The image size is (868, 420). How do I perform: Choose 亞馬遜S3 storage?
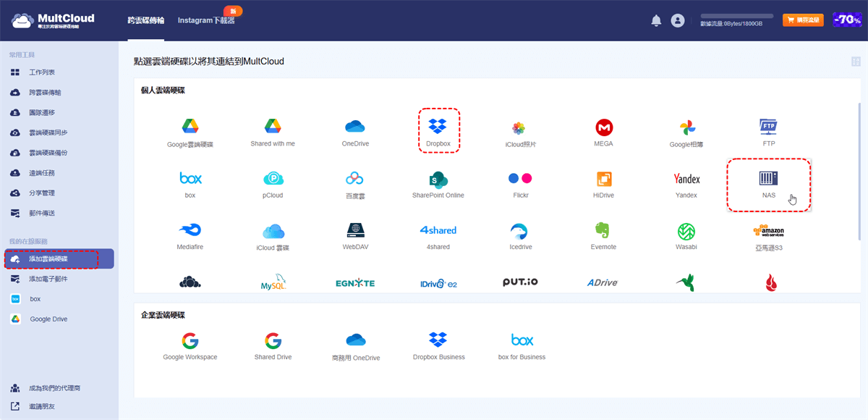(768, 230)
